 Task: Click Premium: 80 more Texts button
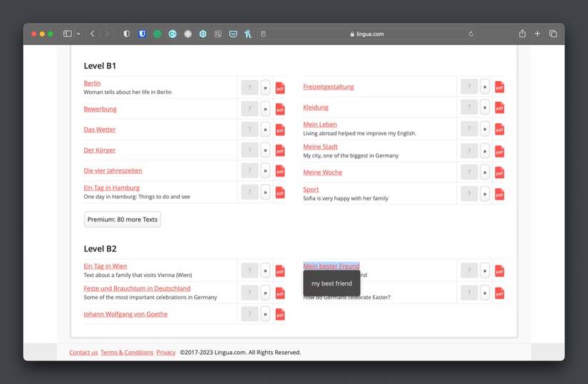tap(123, 219)
